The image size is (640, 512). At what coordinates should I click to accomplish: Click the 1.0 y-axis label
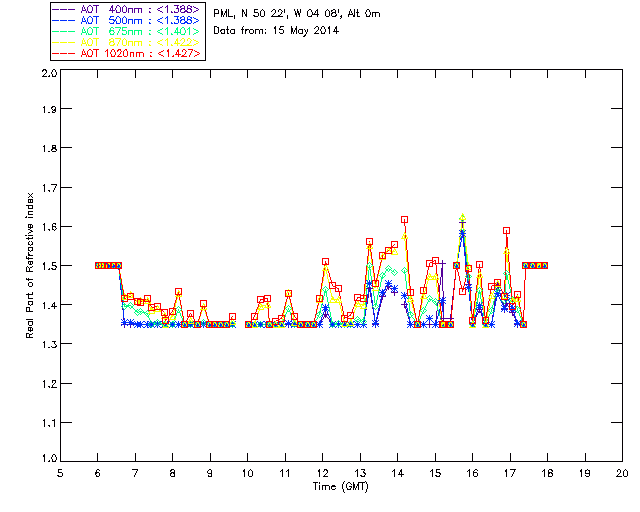[49, 458]
